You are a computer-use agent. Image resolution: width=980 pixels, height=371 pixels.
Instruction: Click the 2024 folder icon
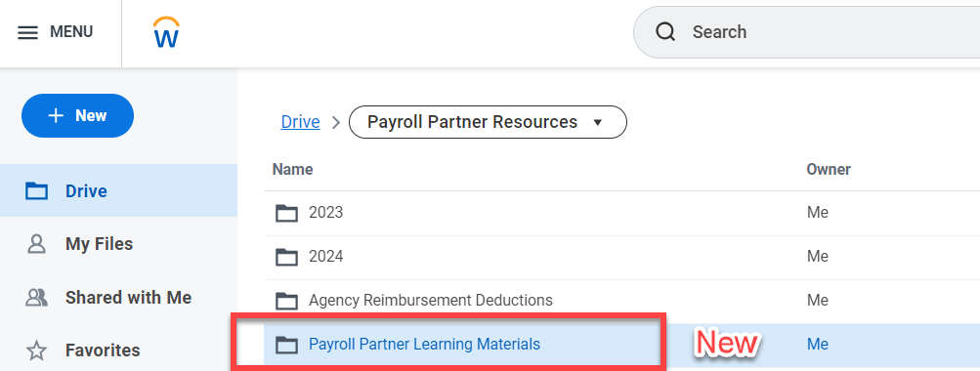click(287, 257)
